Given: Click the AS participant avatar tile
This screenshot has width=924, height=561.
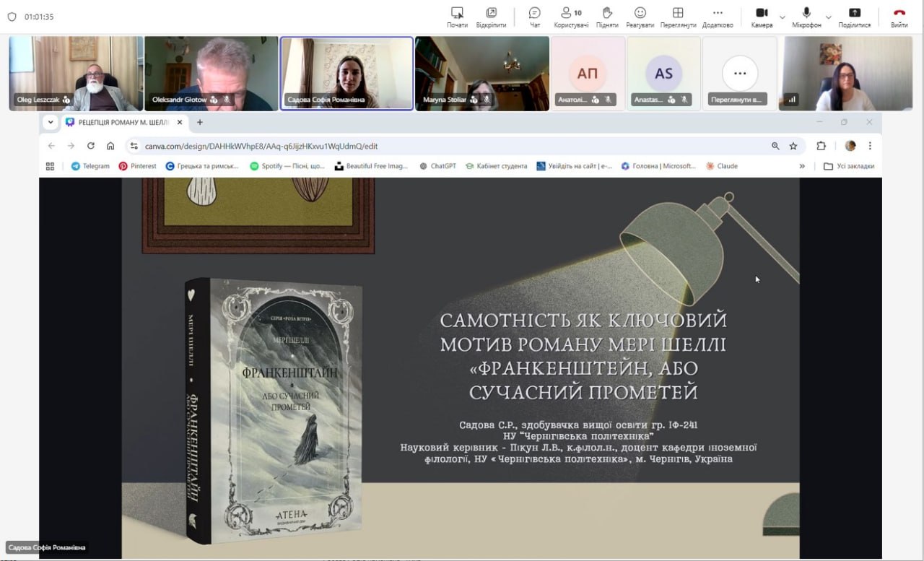Looking at the screenshot, I should pos(664,74).
